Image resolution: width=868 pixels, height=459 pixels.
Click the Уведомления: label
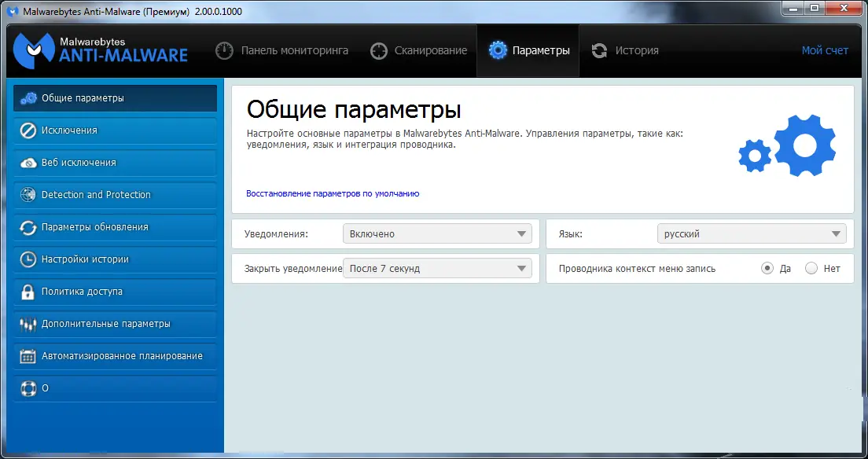pos(276,234)
